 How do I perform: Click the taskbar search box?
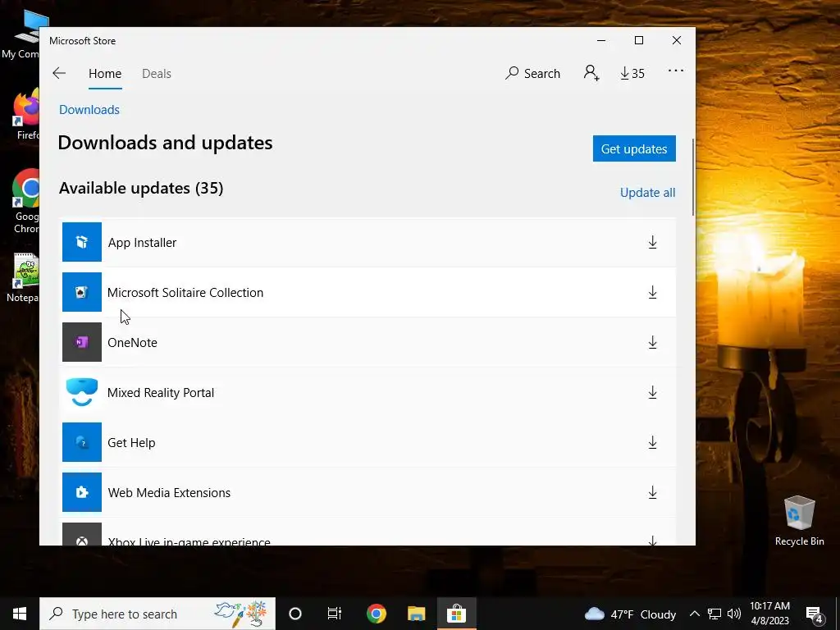[157, 614]
